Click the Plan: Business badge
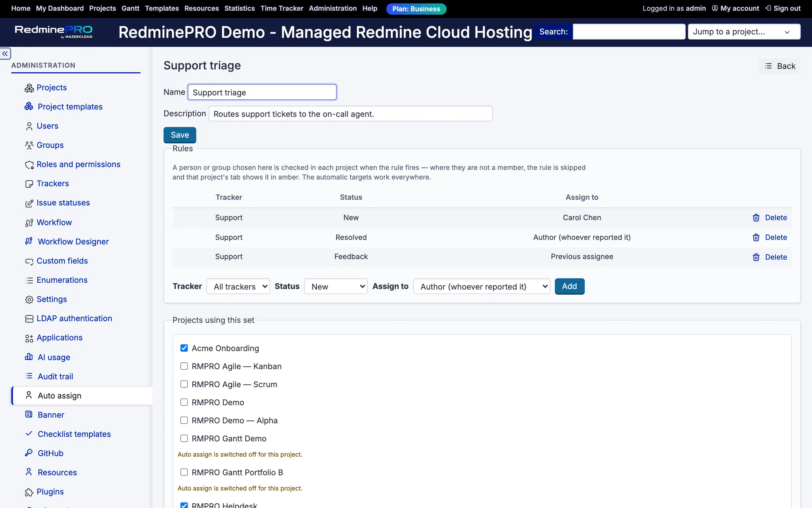This screenshot has width=812, height=508. click(416, 9)
